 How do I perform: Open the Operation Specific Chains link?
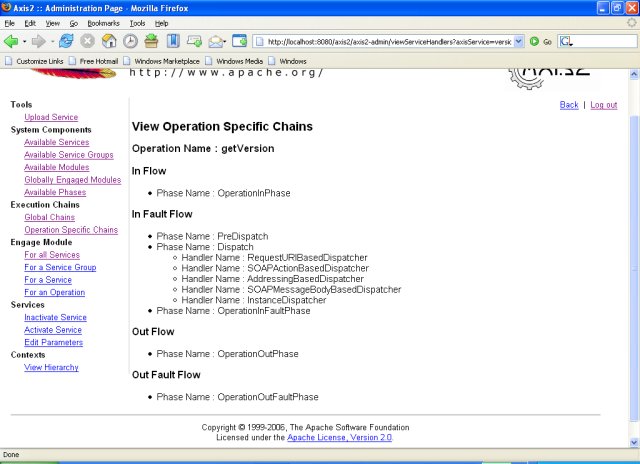coord(71,230)
